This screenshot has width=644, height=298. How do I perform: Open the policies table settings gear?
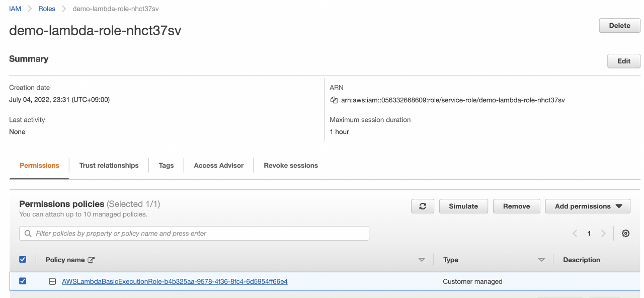click(x=625, y=234)
